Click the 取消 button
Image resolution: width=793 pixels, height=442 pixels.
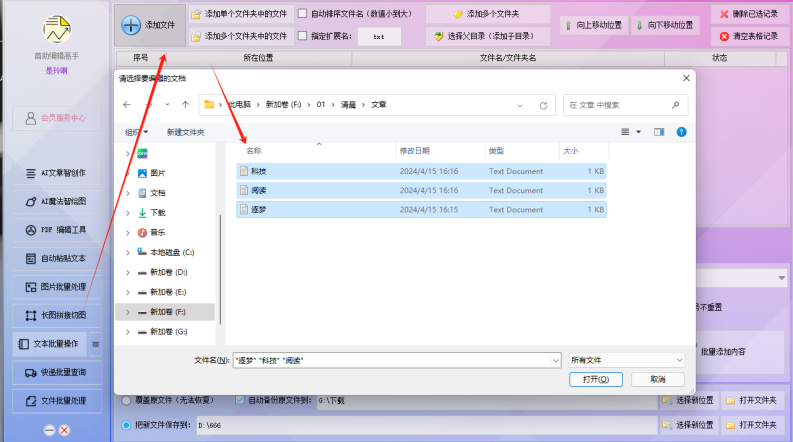pyautogui.click(x=658, y=379)
